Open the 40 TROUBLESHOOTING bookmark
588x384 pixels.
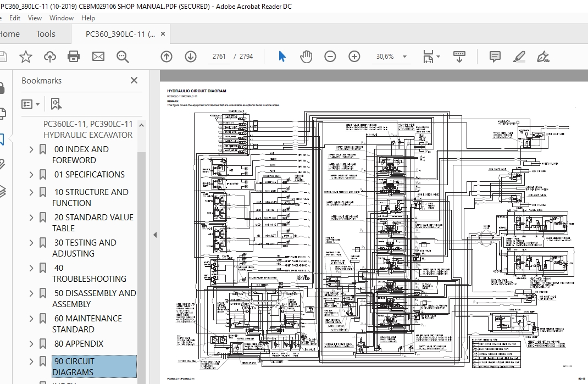click(89, 274)
